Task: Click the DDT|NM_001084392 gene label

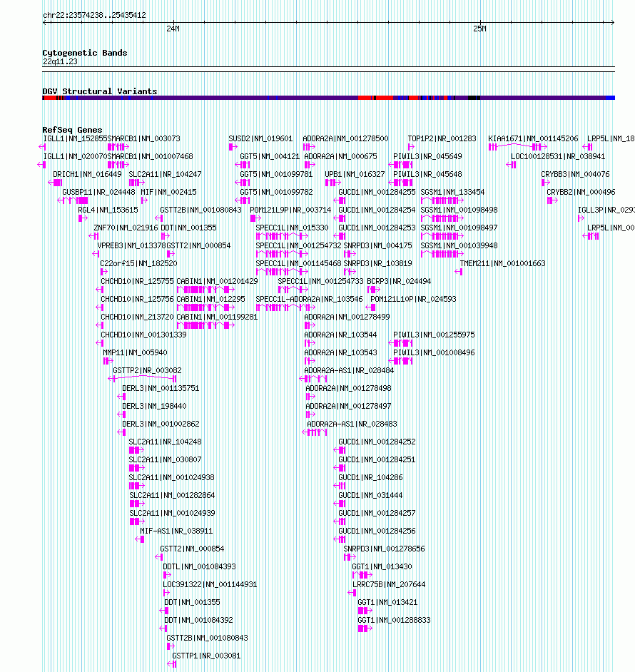Action: pyautogui.click(x=198, y=620)
